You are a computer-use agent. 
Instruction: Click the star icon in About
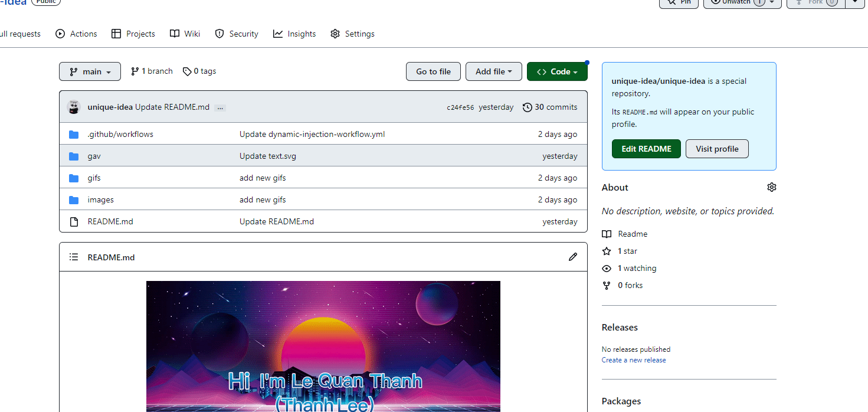(607, 251)
